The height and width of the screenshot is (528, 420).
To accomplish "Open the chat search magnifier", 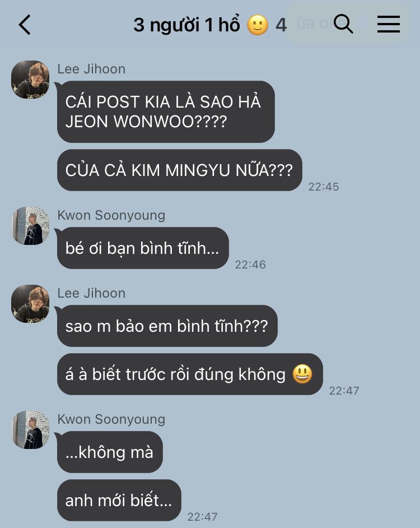I will tap(343, 24).
